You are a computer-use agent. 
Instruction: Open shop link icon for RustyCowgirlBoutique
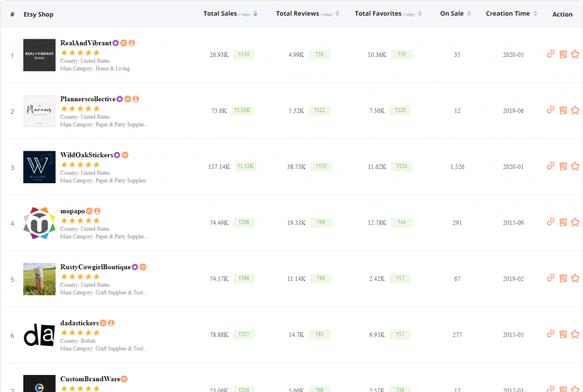(x=551, y=278)
